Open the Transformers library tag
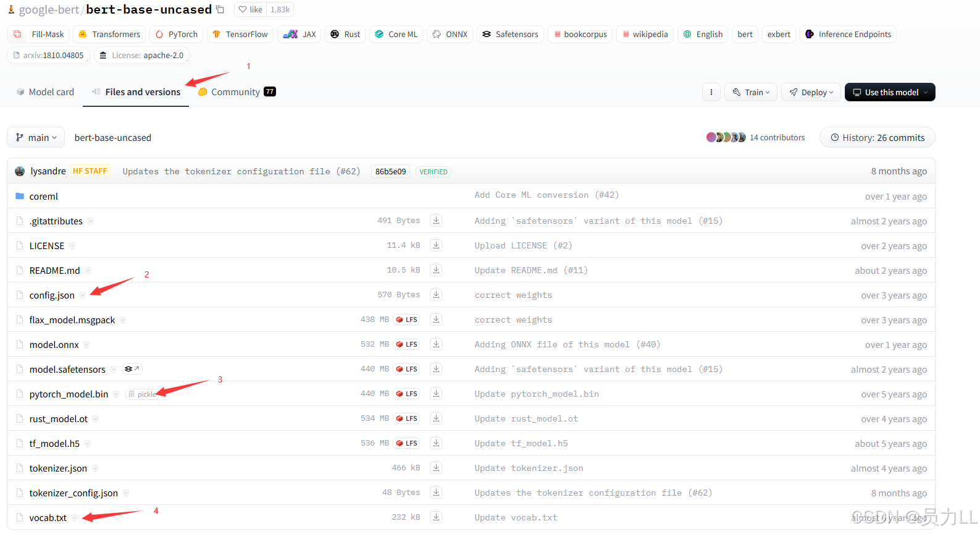The height and width of the screenshot is (534, 980). tap(109, 34)
